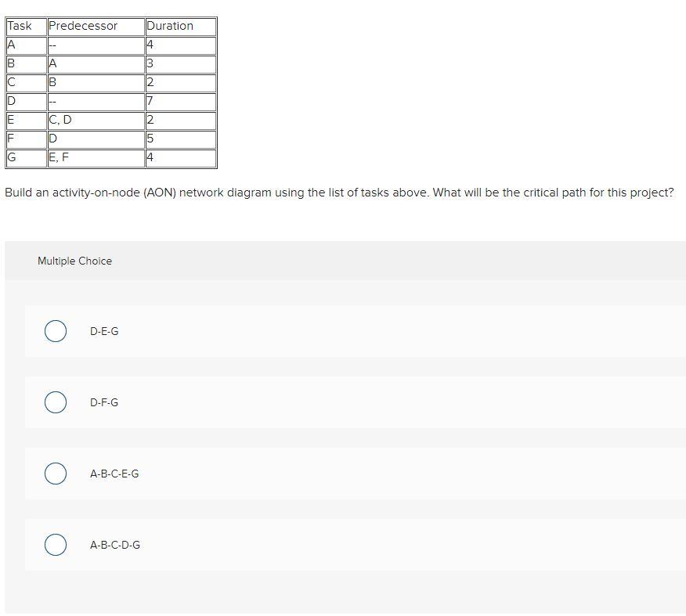Click the D-E-G answer label
Screen dimensions: 686x616
[104, 331]
